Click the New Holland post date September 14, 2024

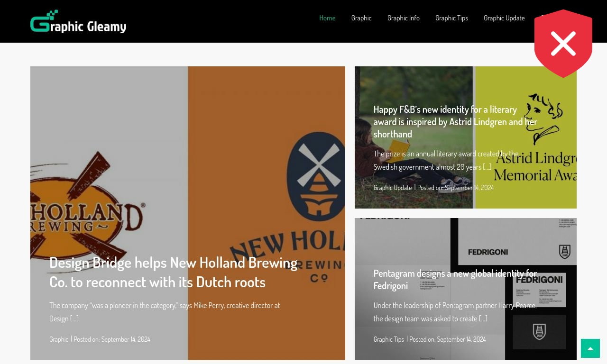pyautogui.click(x=126, y=339)
